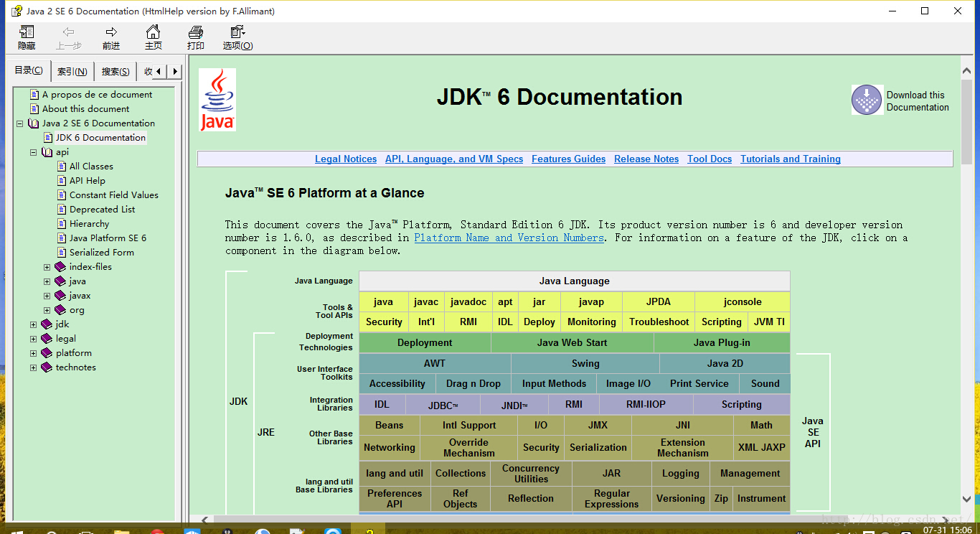The width and height of the screenshot is (980, 534).
Task: Click the Back (上一步) arrow icon
Action: [x=69, y=32]
